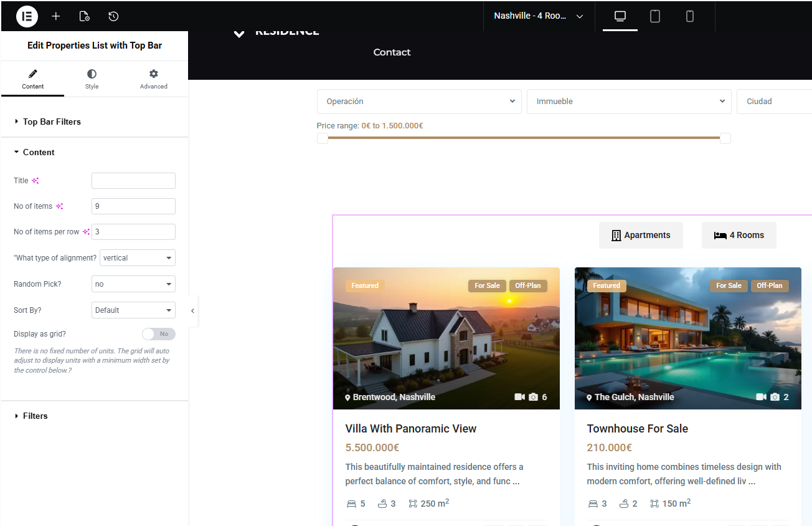Toggle the Display as grid switch
The width and height of the screenshot is (812, 526).
point(159,334)
